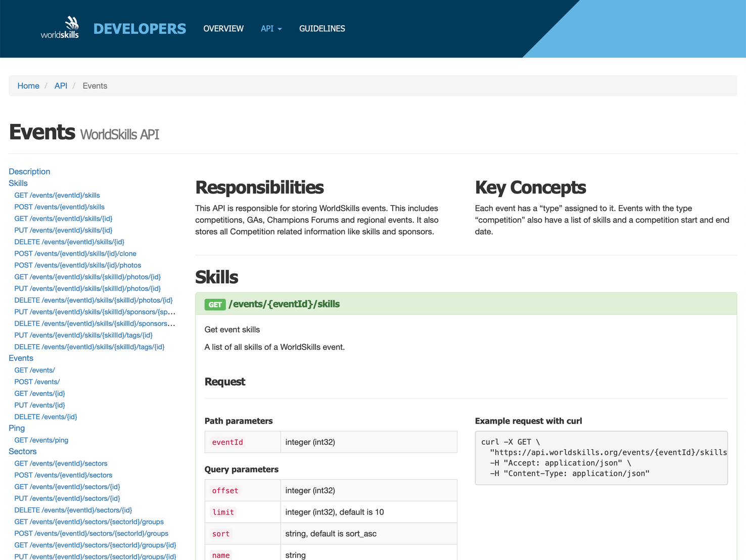Open DELETE /events/{eventId}/skills/{id} sidebar link

tap(69, 242)
